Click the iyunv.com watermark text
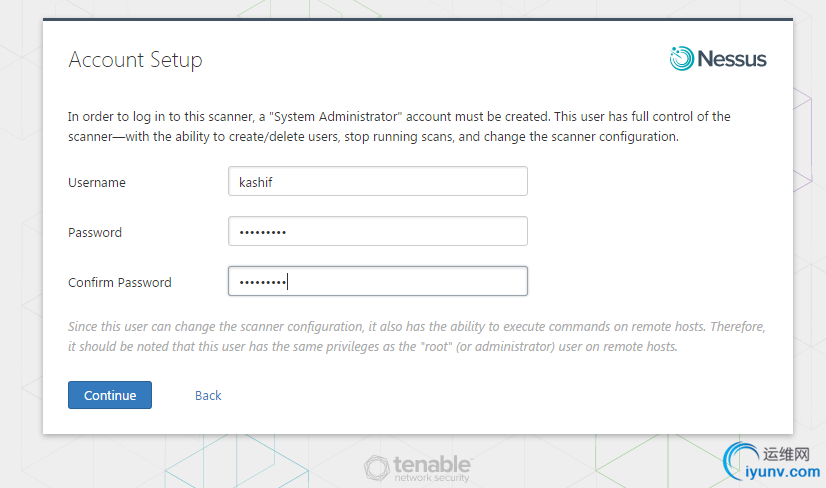826x488 pixels. click(783, 472)
